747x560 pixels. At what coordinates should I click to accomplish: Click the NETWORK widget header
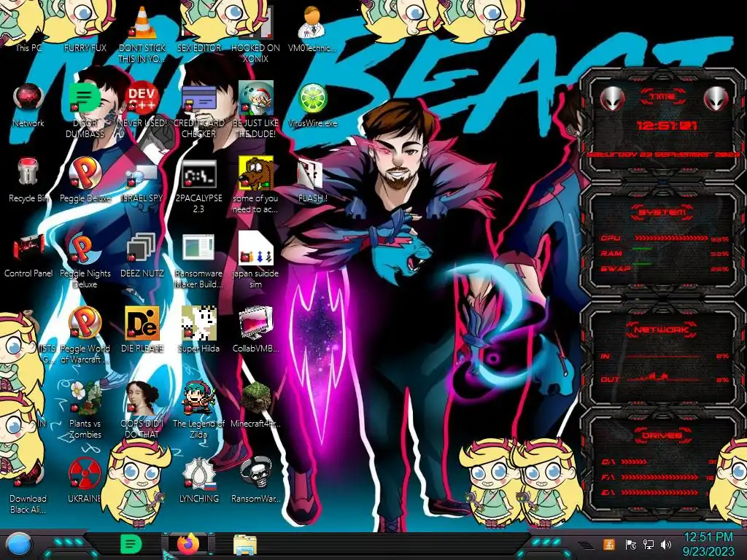[x=661, y=330]
